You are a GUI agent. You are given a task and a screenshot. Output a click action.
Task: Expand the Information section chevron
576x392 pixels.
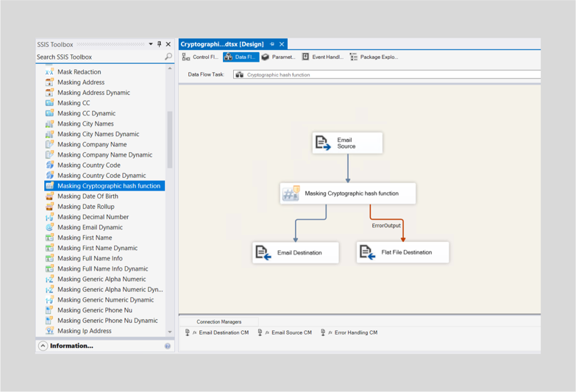(x=43, y=346)
